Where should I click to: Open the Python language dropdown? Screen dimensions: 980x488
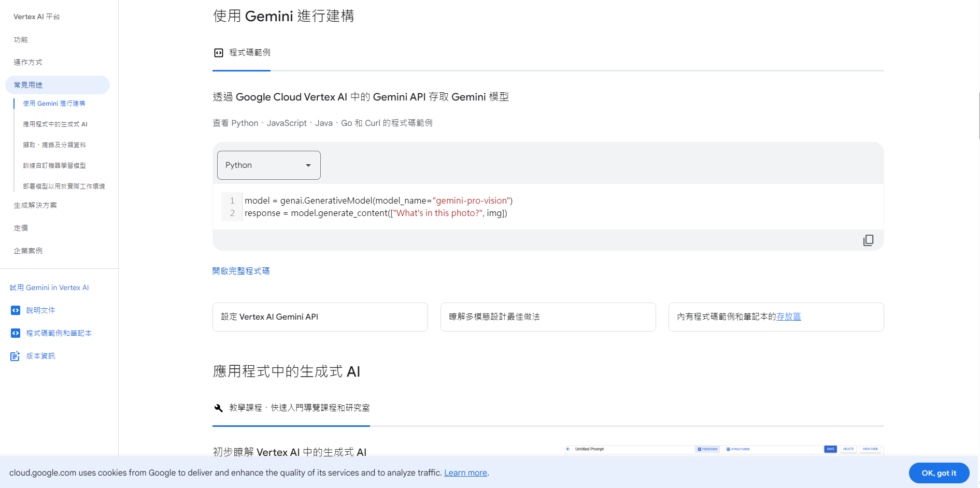[268, 165]
